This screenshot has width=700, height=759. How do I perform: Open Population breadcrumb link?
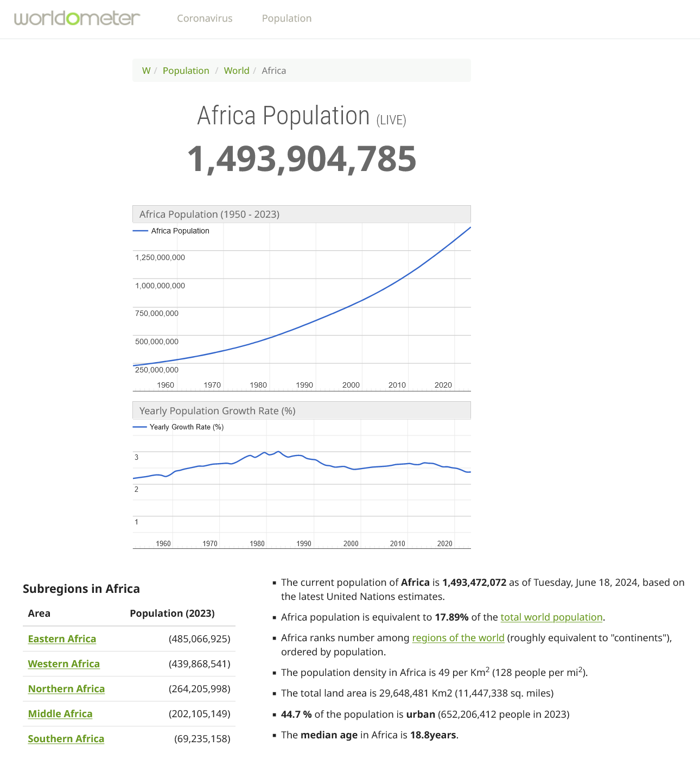tap(186, 71)
